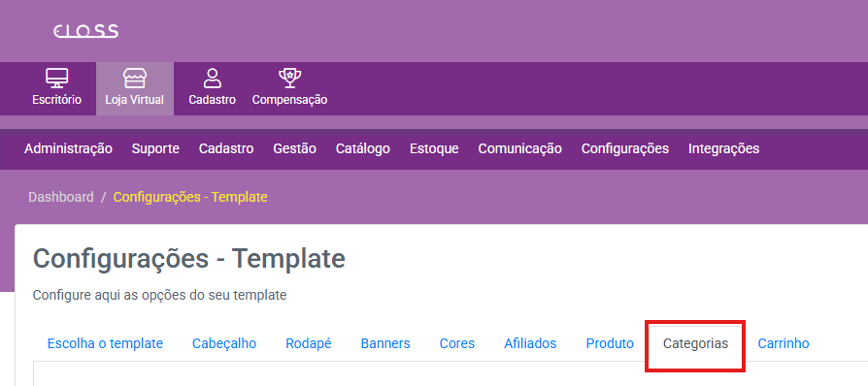Click Configurações - Template breadcrumb

(x=190, y=197)
